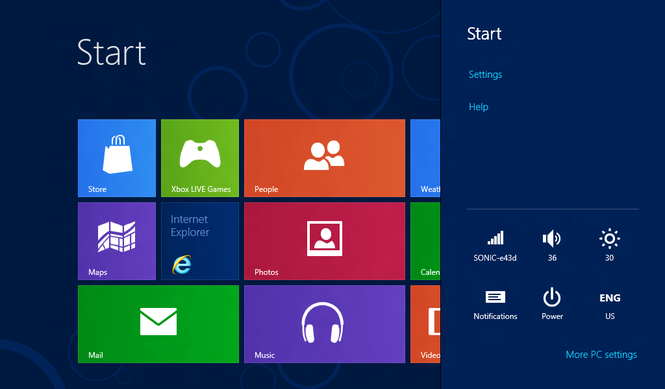Launch Xbox LIVE Games tile

(200, 158)
